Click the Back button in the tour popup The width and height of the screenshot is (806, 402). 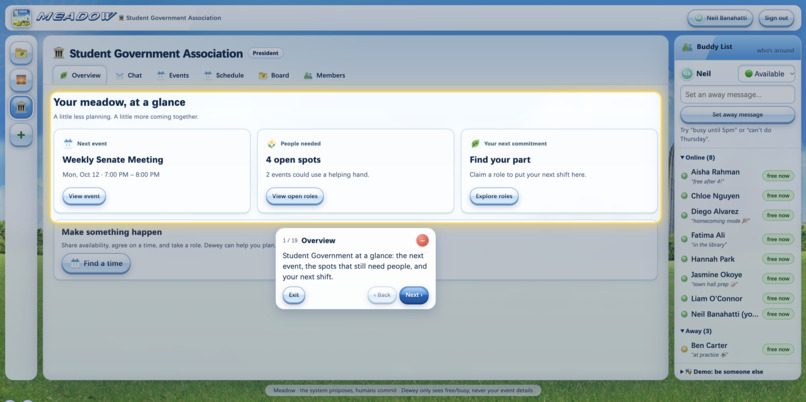point(382,295)
